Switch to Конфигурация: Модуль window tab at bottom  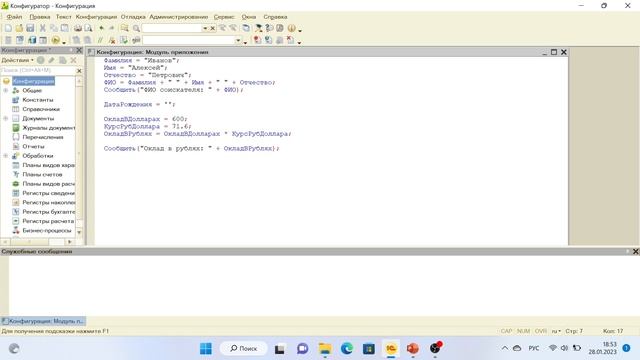(43, 321)
